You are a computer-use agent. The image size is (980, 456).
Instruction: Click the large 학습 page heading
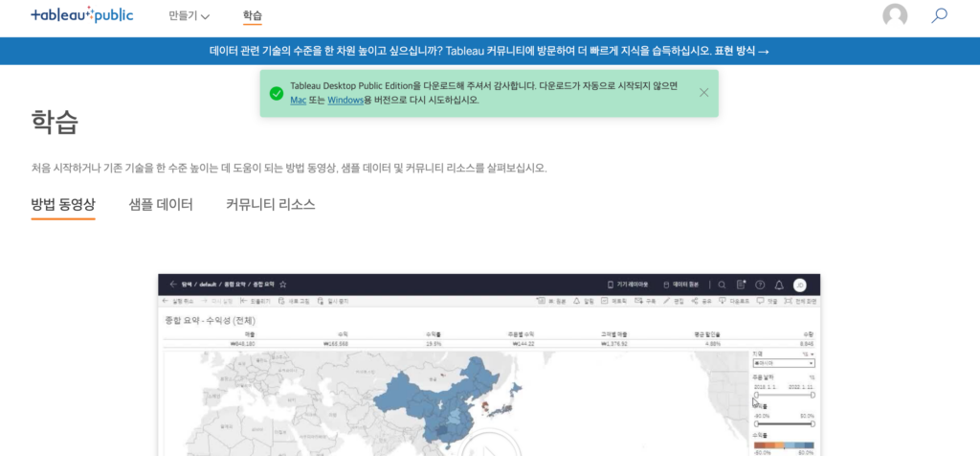click(x=55, y=123)
